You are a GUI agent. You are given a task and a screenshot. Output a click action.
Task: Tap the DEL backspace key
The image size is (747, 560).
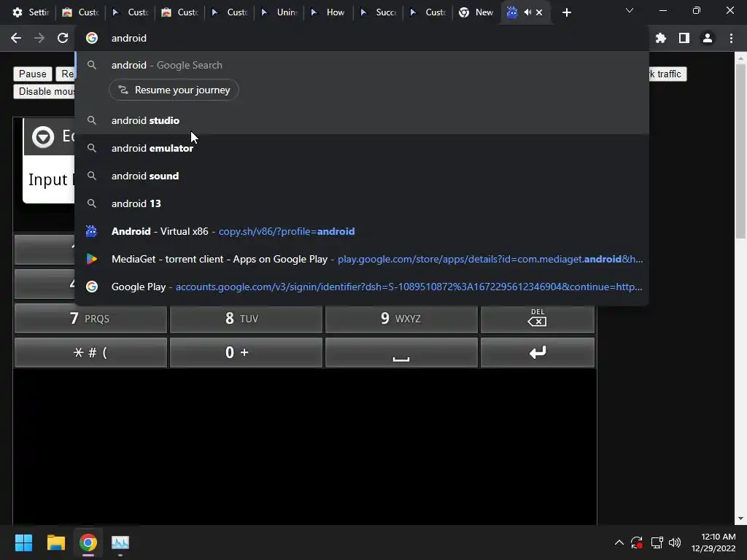click(x=538, y=319)
